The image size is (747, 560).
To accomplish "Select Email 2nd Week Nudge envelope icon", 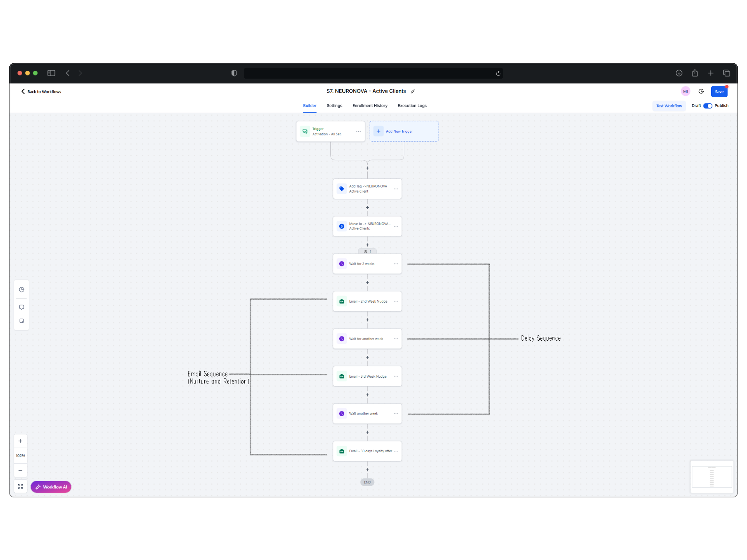I will 342,301.
